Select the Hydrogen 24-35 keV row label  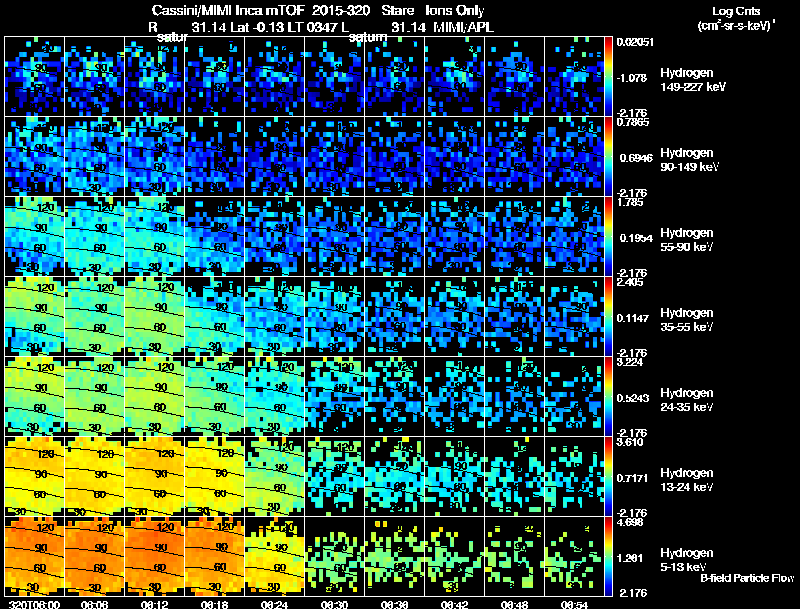coord(687,400)
